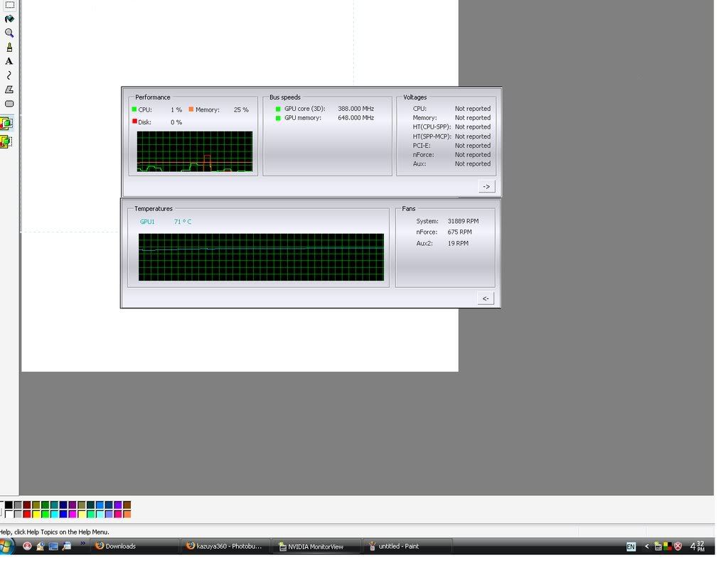Click the blue screen quick launch icon
This screenshot has width=728, height=582.
(x=53, y=546)
